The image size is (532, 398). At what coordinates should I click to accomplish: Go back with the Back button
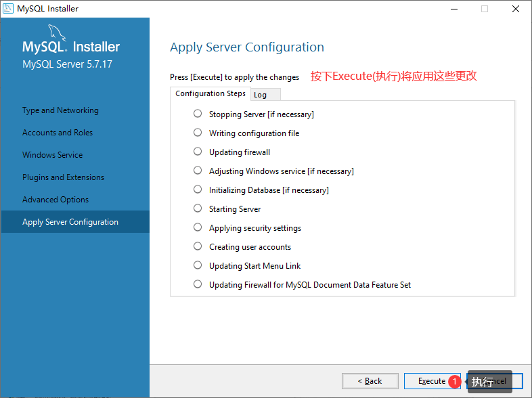370,381
